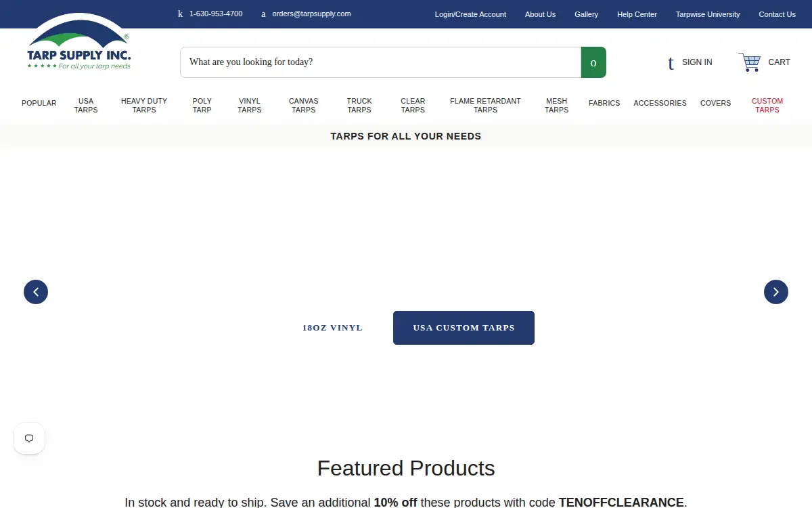Open Contact Us page
This screenshot has height=508, width=812.
tap(777, 14)
